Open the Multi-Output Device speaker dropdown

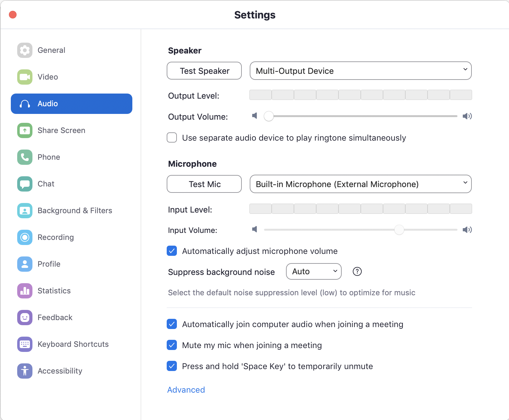coord(360,71)
